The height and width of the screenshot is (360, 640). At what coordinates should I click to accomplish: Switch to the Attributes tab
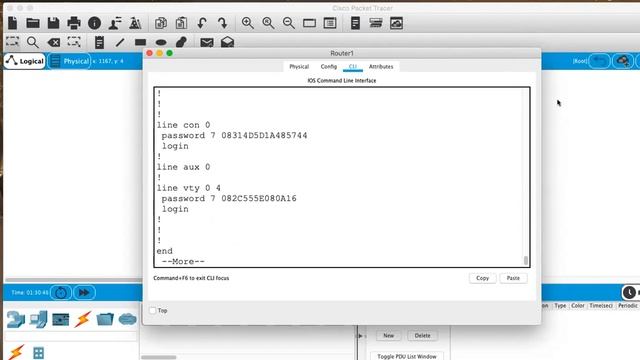(x=381, y=67)
